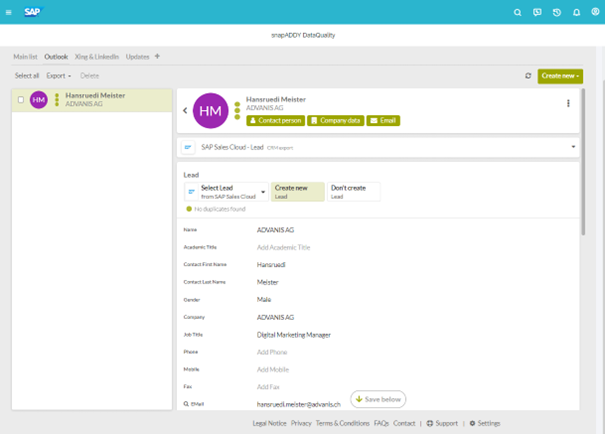605x434 pixels.
Task: Switch to the Xing & LinkedIn tab
Action: (97, 57)
